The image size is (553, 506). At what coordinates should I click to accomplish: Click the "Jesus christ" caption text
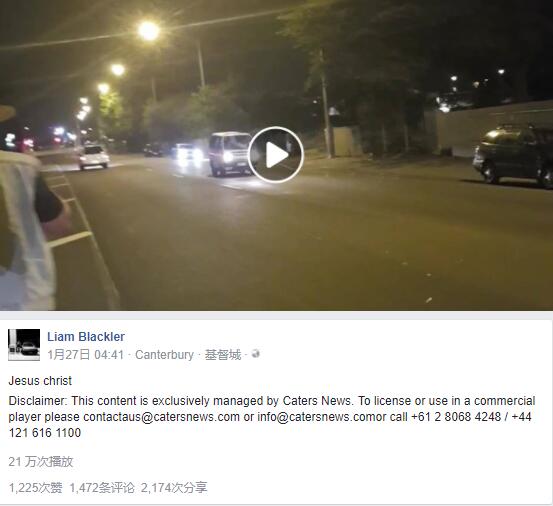tap(40, 381)
